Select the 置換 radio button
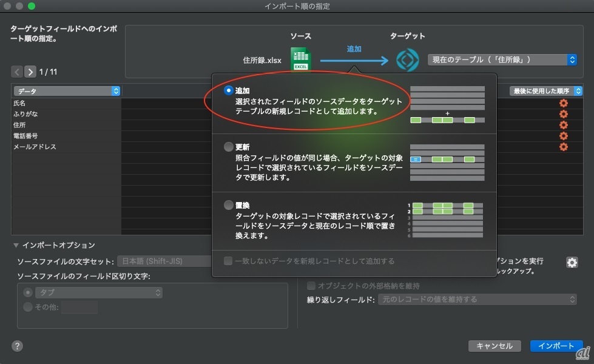 pyautogui.click(x=228, y=205)
